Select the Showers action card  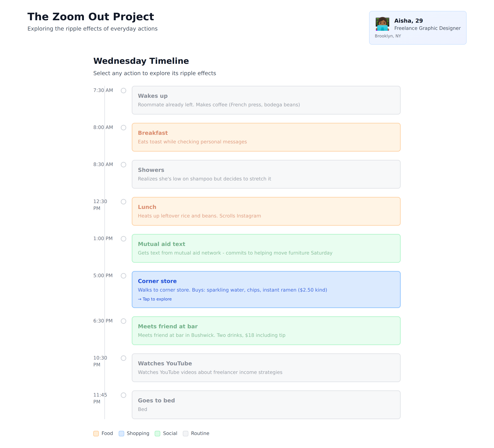(x=266, y=174)
